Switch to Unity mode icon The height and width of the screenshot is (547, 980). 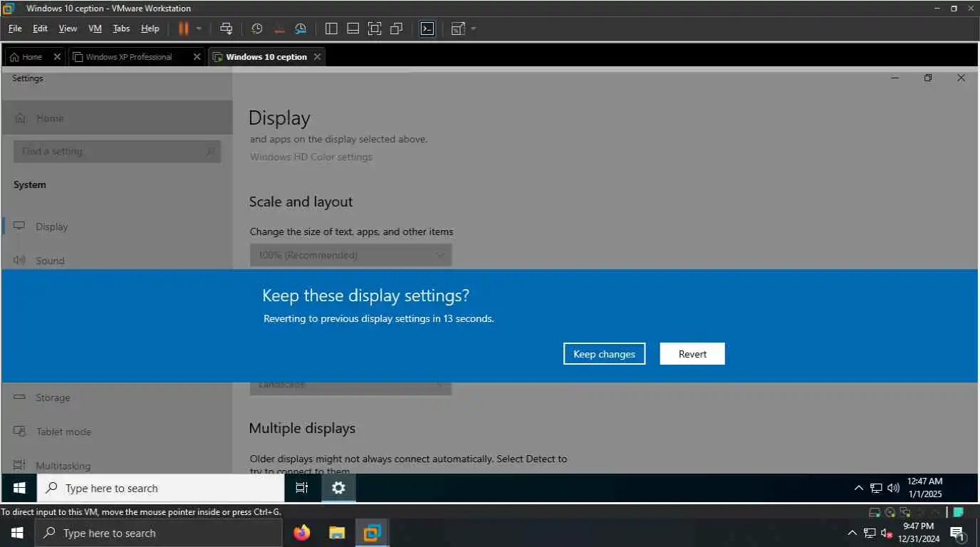[397, 28]
